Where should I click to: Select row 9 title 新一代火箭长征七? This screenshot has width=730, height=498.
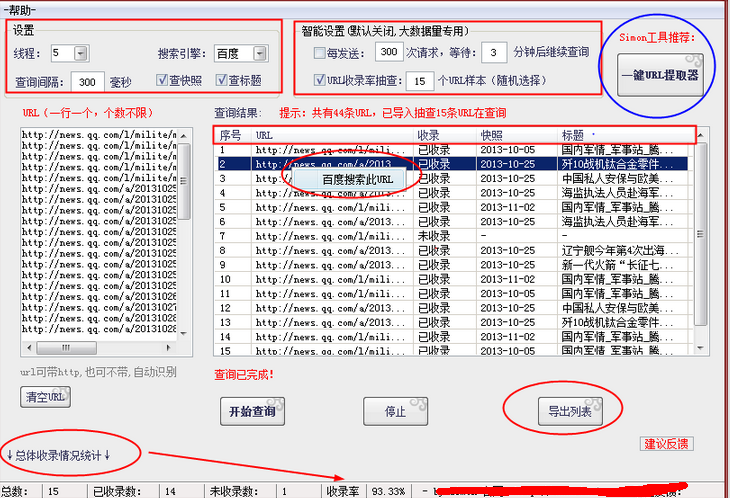point(617,265)
